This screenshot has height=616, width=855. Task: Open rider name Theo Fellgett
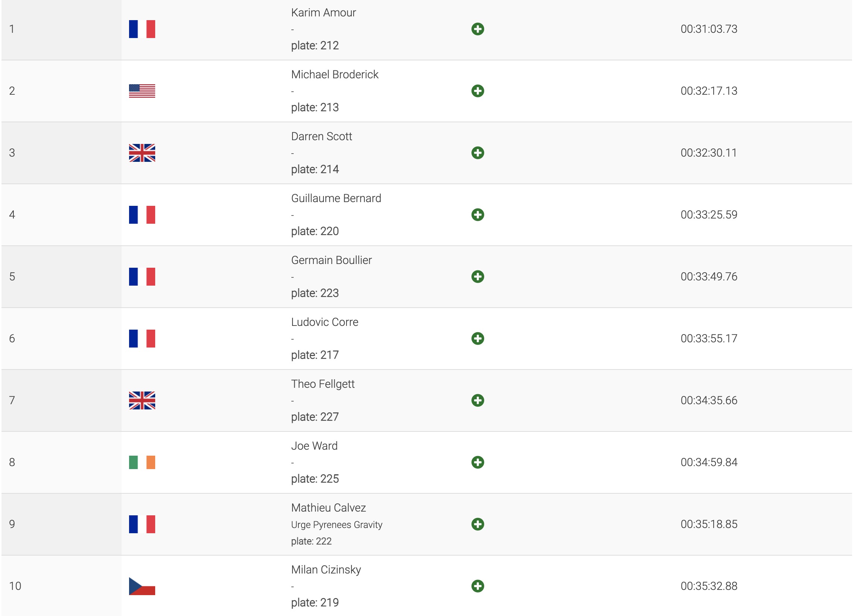pos(323,384)
